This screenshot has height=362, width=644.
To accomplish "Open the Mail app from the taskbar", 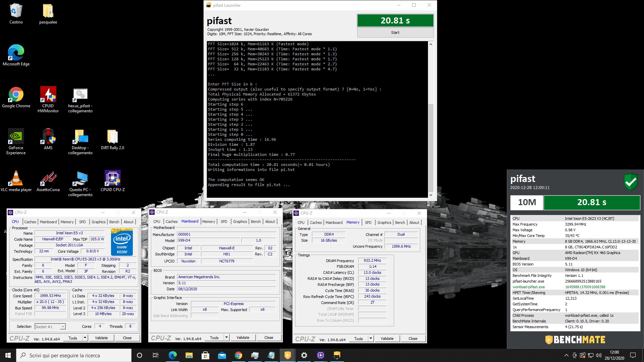I will pyautogui.click(x=222, y=355).
